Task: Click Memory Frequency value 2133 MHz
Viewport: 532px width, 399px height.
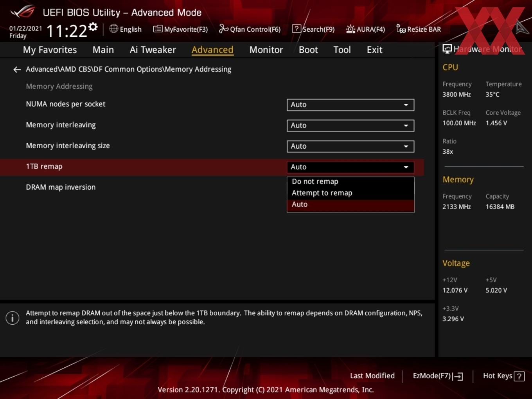Action: click(457, 207)
